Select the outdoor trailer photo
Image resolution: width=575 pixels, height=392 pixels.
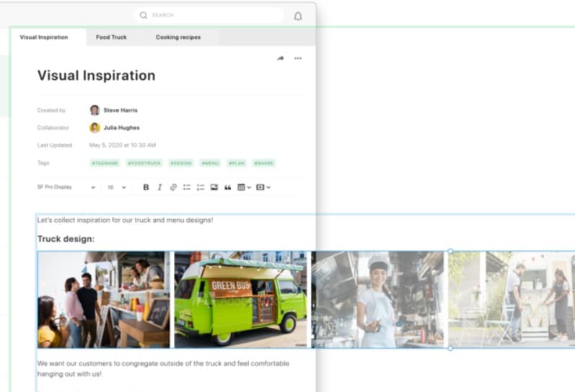[512, 300]
